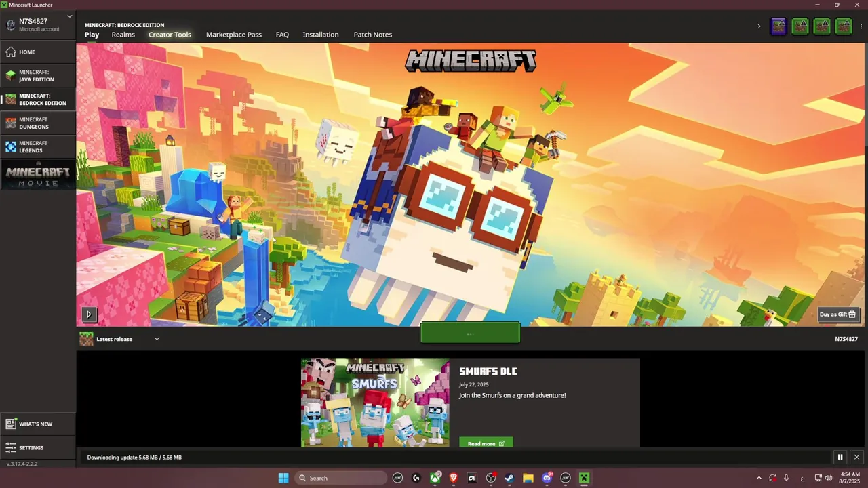The width and height of the screenshot is (868, 488).
Task: Open the Xbox app from taskbar
Action: pos(435,478)
